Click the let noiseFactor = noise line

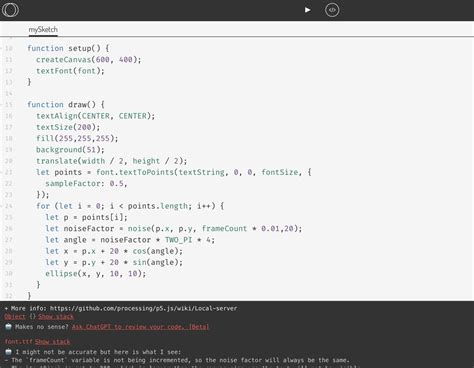[x=174, y=229]
